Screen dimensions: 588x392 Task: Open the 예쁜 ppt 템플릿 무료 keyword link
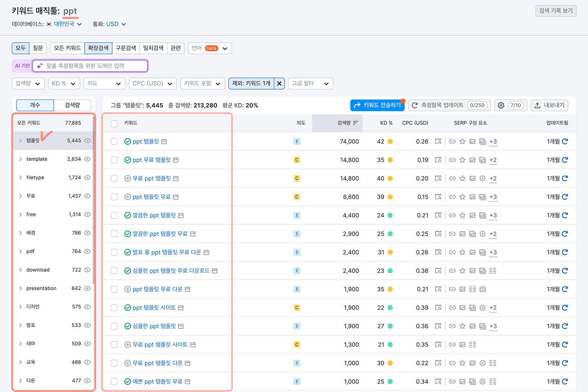pyautogui.click(x=158, y=381)
